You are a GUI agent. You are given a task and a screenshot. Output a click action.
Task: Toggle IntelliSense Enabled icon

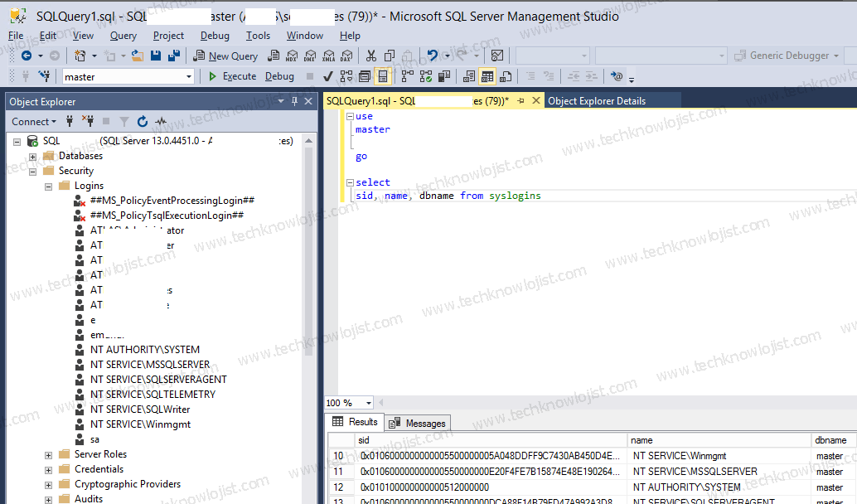[383, 76]
